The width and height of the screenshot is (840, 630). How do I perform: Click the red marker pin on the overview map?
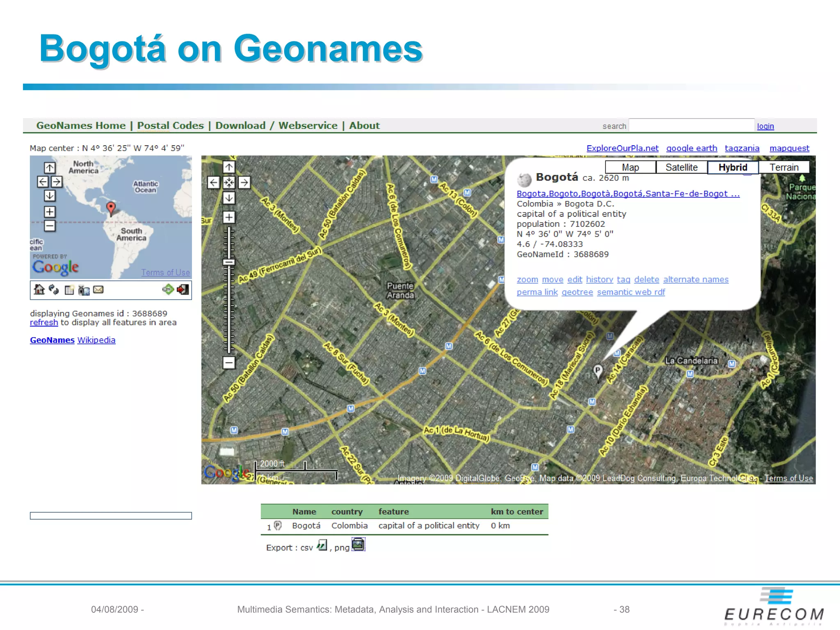click(111, 208)
